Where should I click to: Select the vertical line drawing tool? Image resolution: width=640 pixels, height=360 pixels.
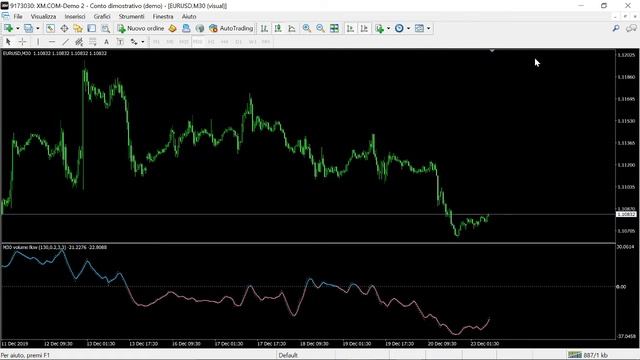tap(38, 42)
